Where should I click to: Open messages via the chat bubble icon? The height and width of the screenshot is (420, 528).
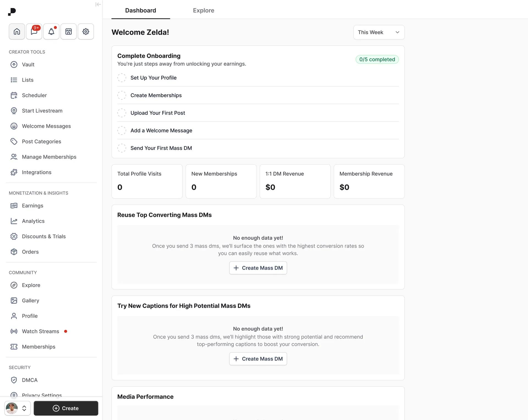point(34,31)
